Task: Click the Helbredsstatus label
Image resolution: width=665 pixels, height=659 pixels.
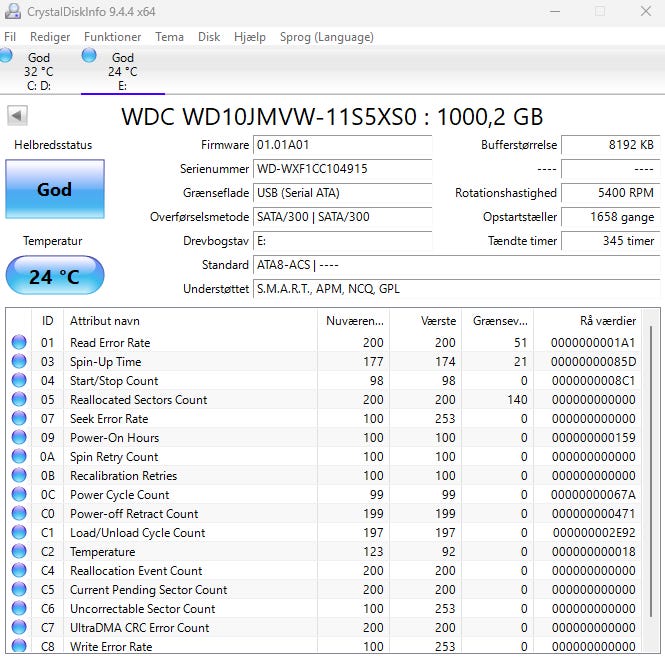Action: (53, 145)
